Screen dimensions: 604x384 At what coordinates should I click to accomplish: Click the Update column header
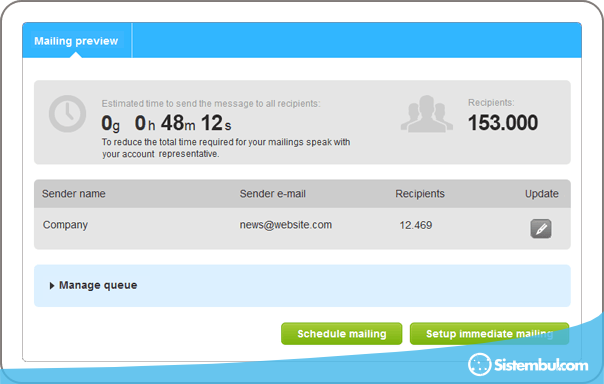[542, 194]
